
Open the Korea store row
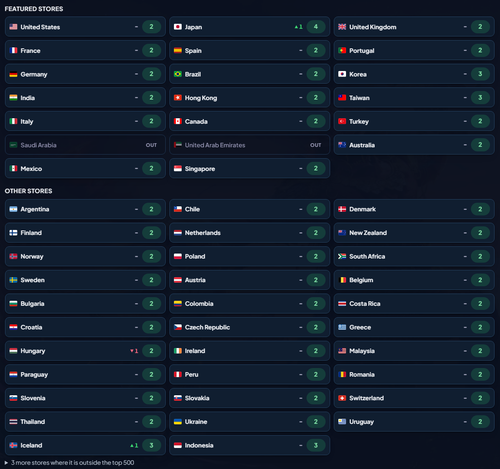pos(414,74)
